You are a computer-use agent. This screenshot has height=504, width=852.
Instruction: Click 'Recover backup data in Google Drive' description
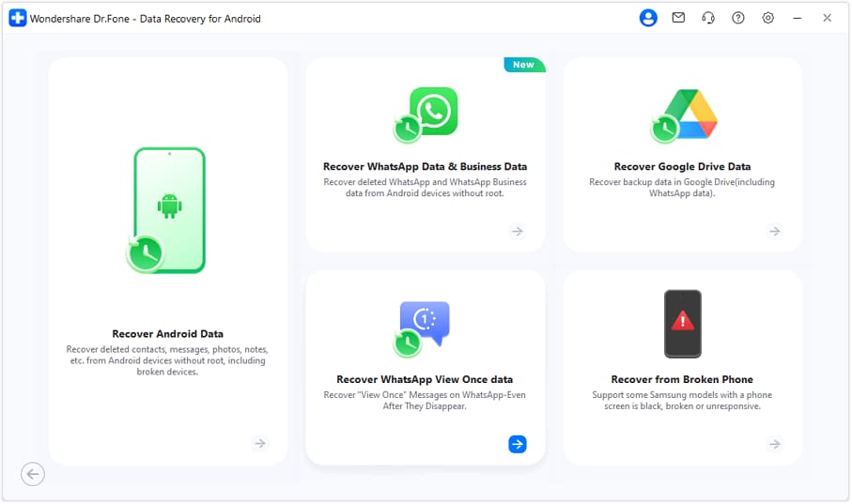tap(682, 188)
